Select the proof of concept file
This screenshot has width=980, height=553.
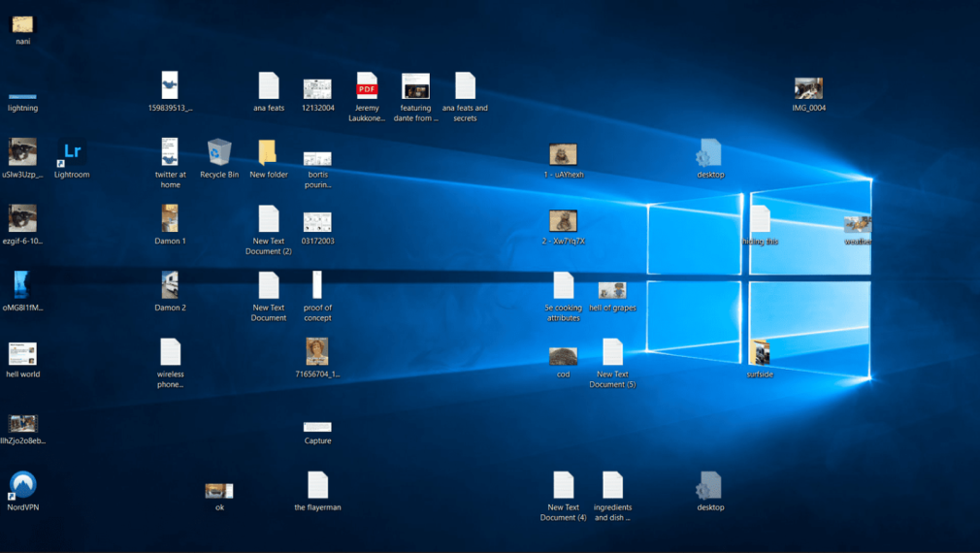point(317,297)
